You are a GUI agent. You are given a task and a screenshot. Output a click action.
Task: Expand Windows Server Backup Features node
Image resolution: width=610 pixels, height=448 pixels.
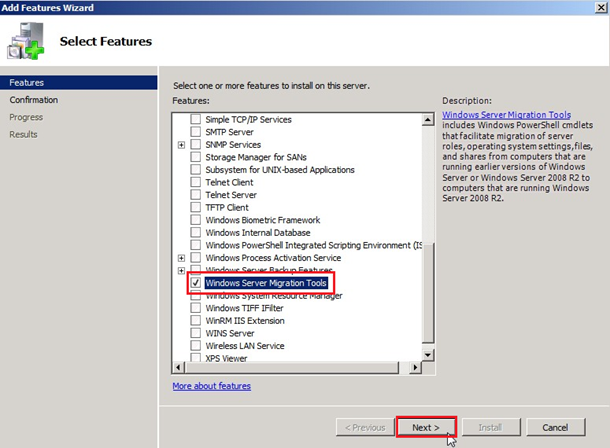[181, 271]
